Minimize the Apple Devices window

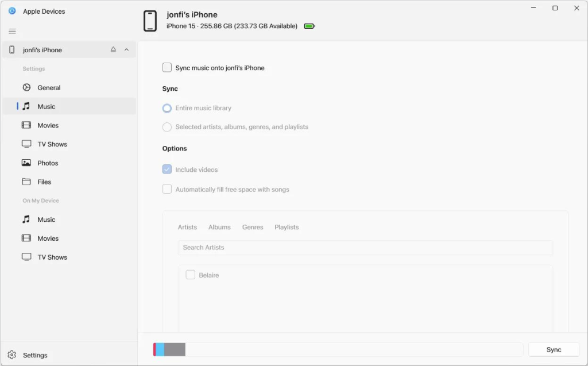pyautogui.click(x=533, y=8)
